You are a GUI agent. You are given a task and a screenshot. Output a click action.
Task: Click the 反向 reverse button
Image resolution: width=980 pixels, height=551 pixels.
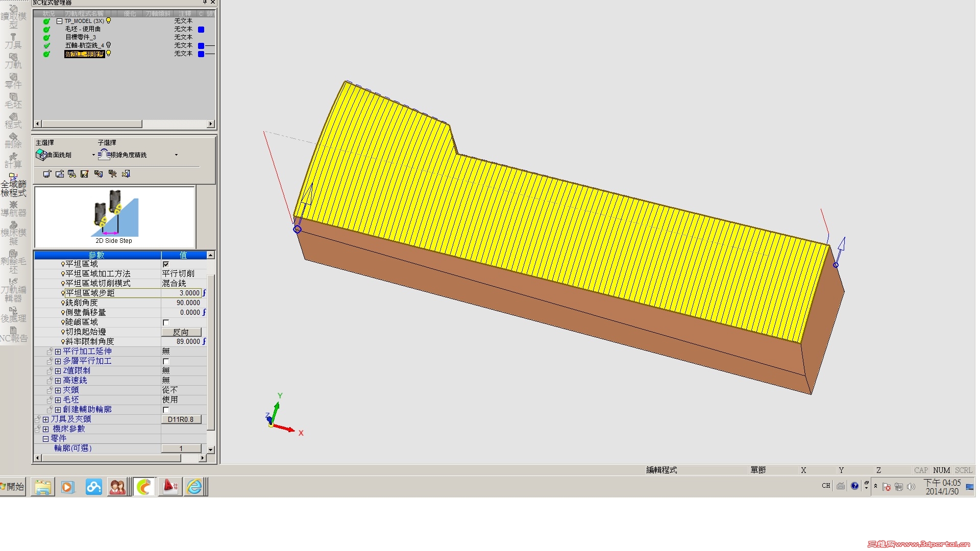point(181,332)
